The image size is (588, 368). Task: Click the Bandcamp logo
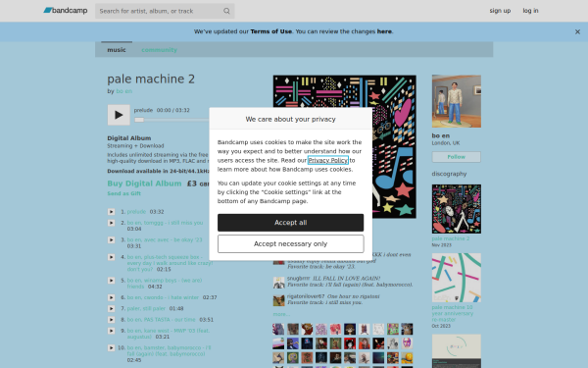(66, 11)
